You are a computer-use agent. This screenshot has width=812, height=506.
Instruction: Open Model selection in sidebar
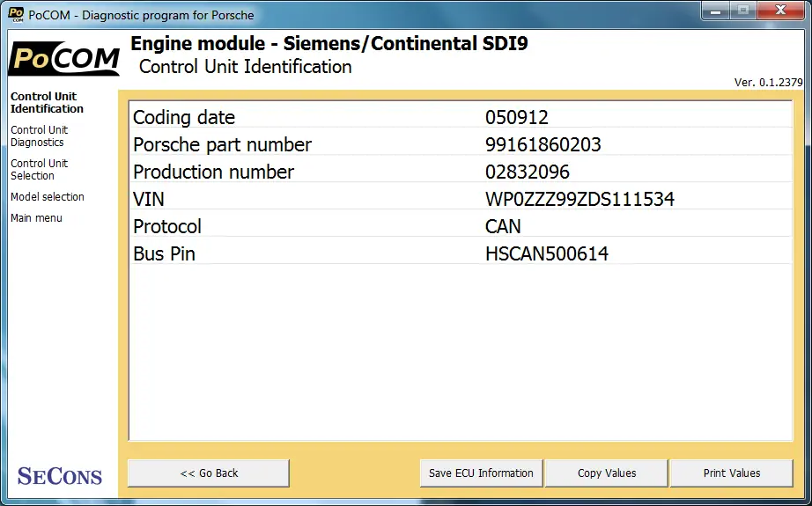point(48,196)
